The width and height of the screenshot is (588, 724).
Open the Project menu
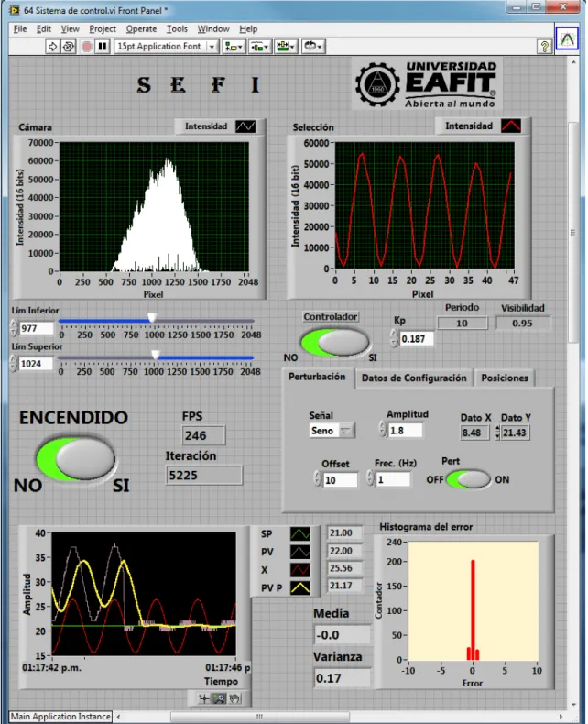click(x=103, y=29)
